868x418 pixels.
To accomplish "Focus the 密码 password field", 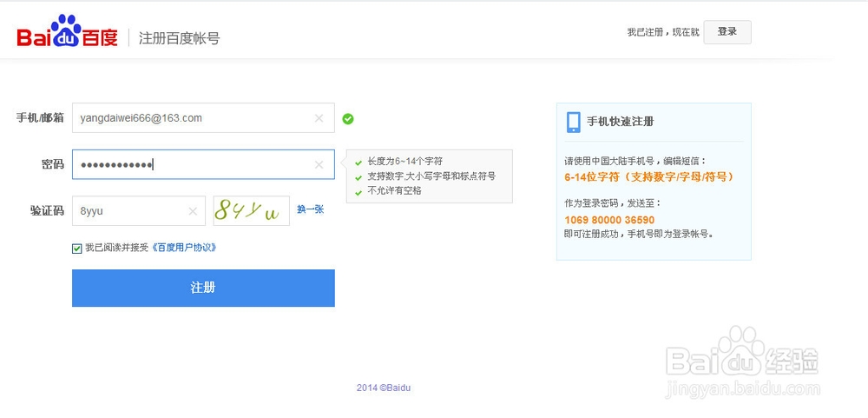I will (203, 164).
